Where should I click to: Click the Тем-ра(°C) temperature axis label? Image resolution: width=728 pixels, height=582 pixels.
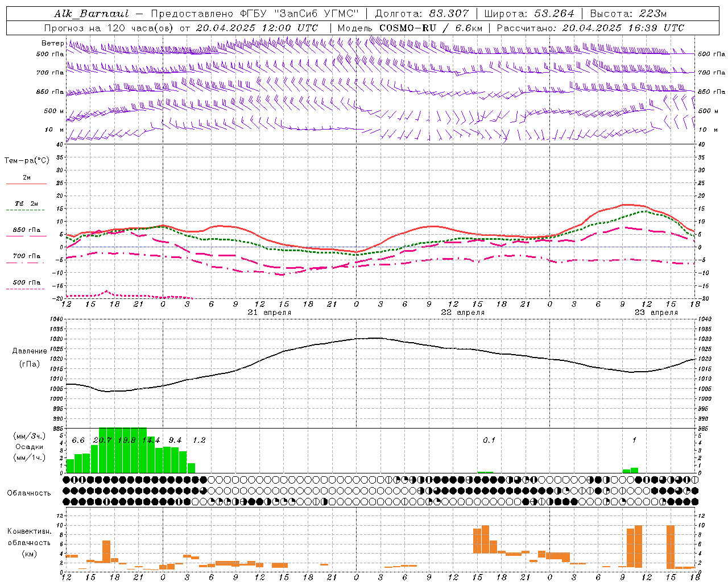27,161
